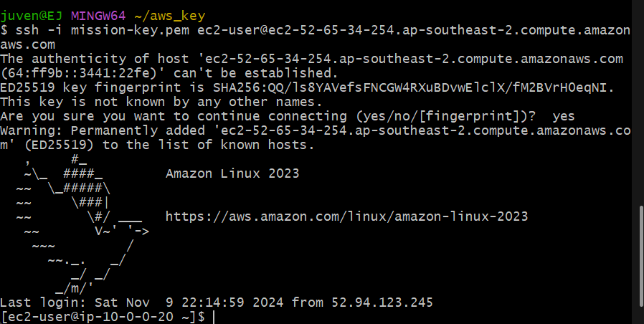Open the Amazon Linux 2023 URL
The width and height of the screenshot is (644, 324).
pyautogui.click(x=346, y=216)
